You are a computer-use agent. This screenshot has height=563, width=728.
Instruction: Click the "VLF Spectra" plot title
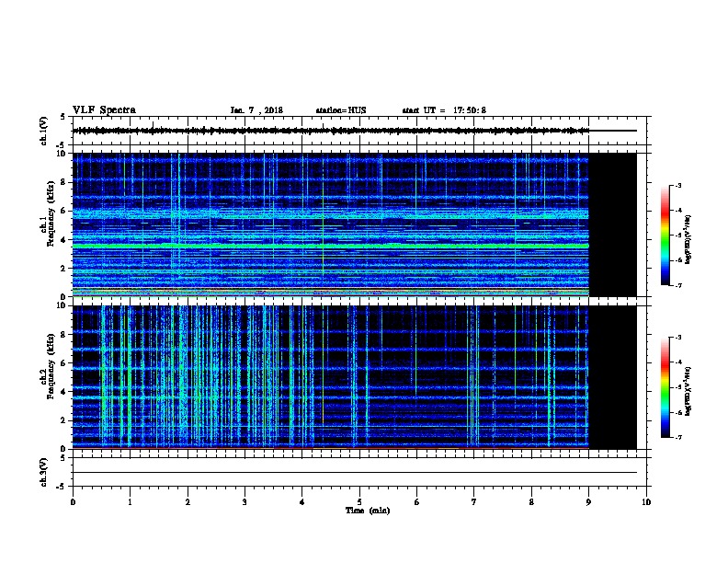(x=104, y=110)
